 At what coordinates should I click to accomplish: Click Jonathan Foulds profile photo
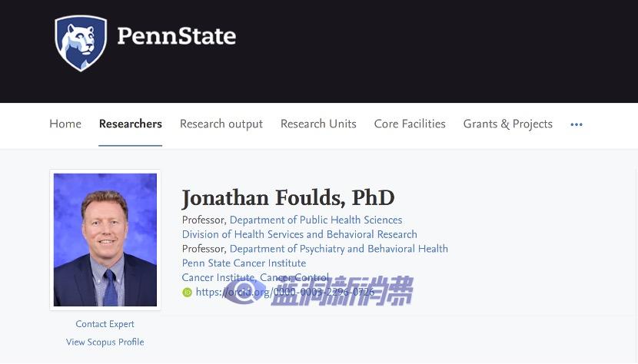pyautogui.click(x=105, y=240)
